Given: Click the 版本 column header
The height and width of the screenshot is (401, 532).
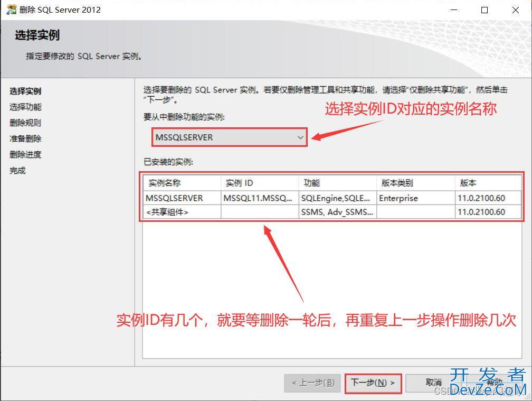Looking at the screenshot, I should 488,183.
